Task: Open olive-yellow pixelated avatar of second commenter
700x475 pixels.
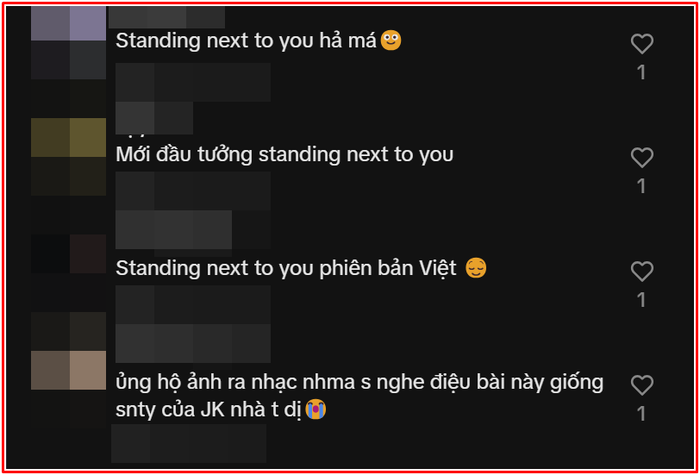Action: click(x=68, y=156)
